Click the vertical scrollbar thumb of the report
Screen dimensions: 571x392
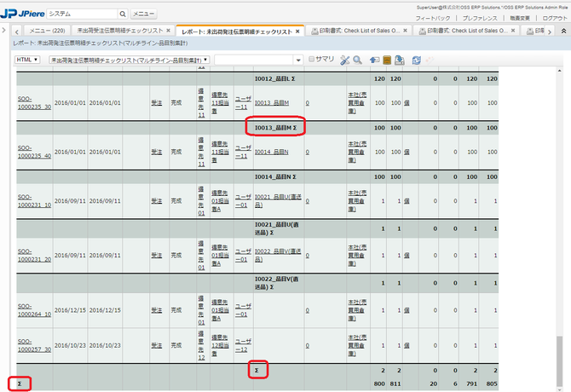pyautogui.click(x=559, y=360)
